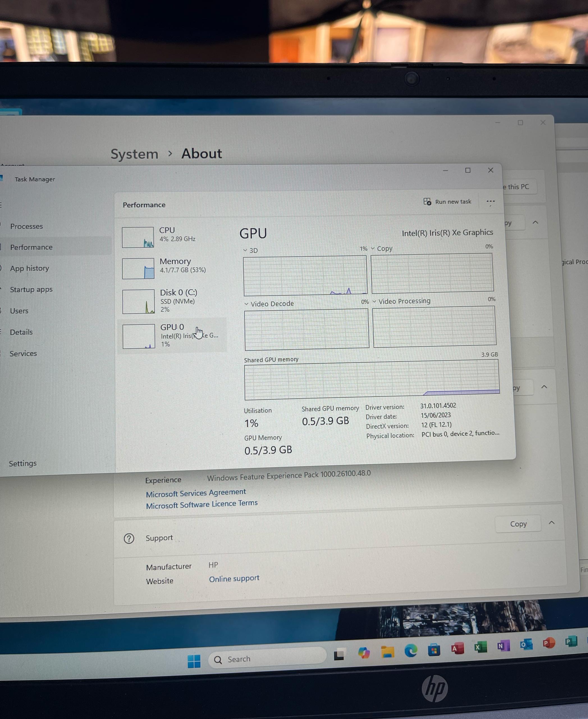Open File Explorer from the taskbar
This screenshot has height=719, width=588.
[x=388, y=652]
